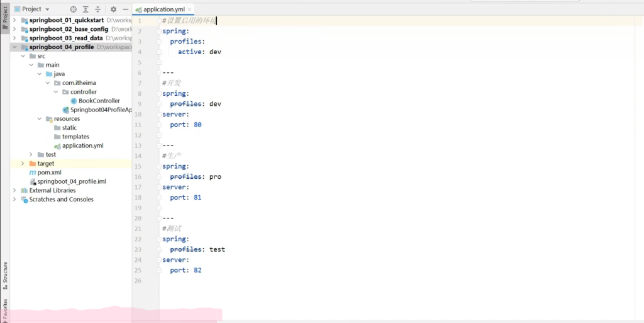Screen dimensions: 644x323
Task: Select application.yml in the project tree
Action: [82, 145]
